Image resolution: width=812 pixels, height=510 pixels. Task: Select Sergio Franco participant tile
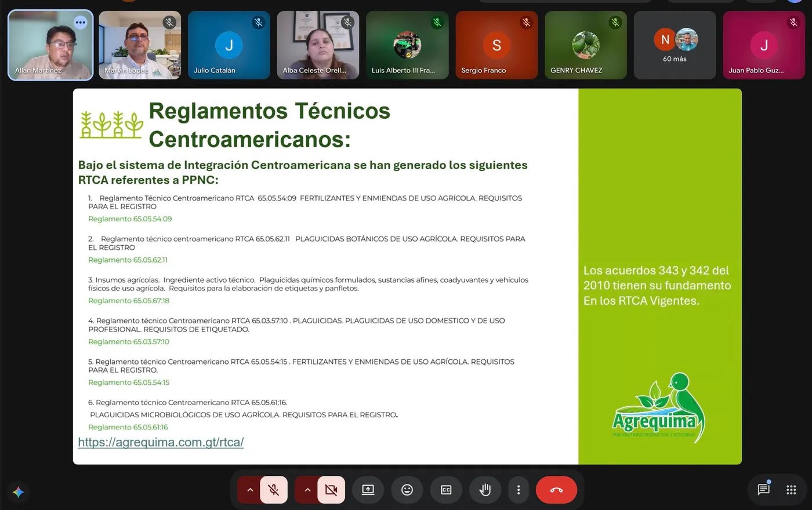[496, 45]
